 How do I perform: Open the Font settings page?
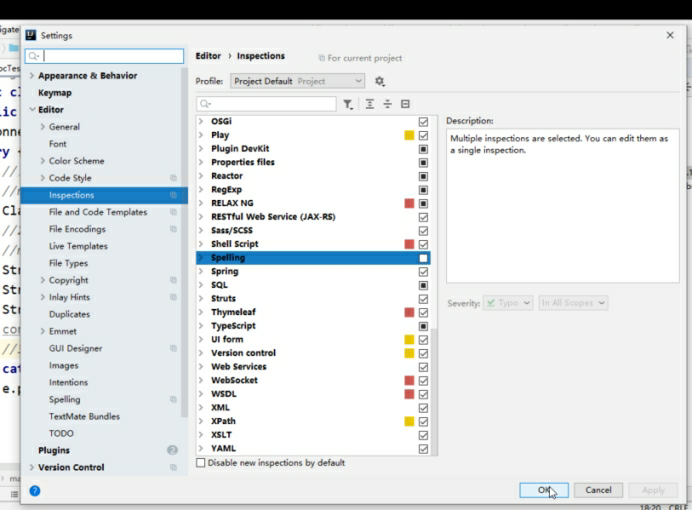click(x=57, y=144)
